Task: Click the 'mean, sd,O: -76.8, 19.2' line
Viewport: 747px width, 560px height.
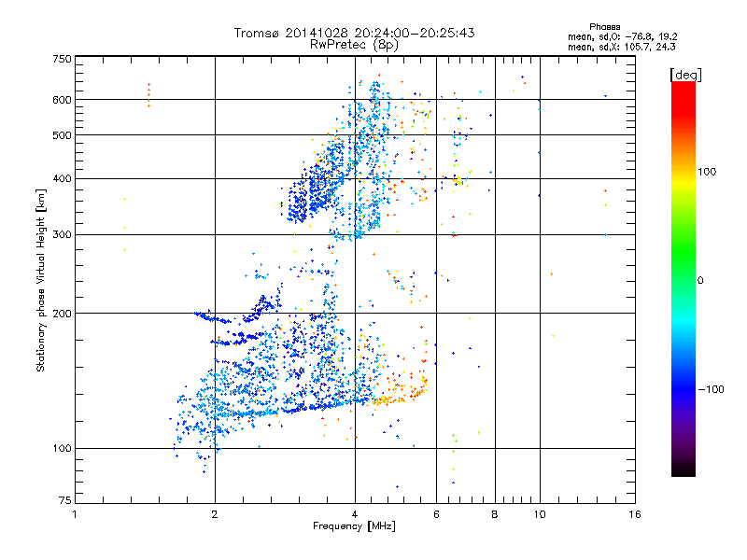Action: [x=622, y=36]
